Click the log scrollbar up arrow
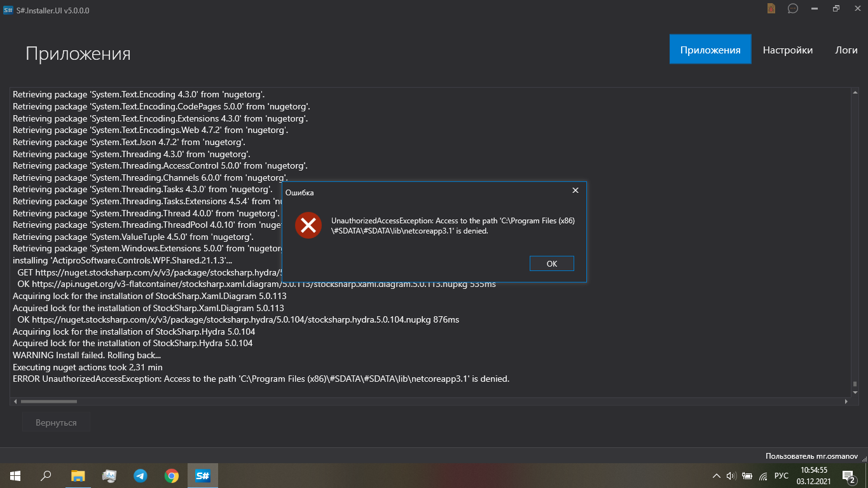Screen dimensions: 868x488 tap(855, 92)
